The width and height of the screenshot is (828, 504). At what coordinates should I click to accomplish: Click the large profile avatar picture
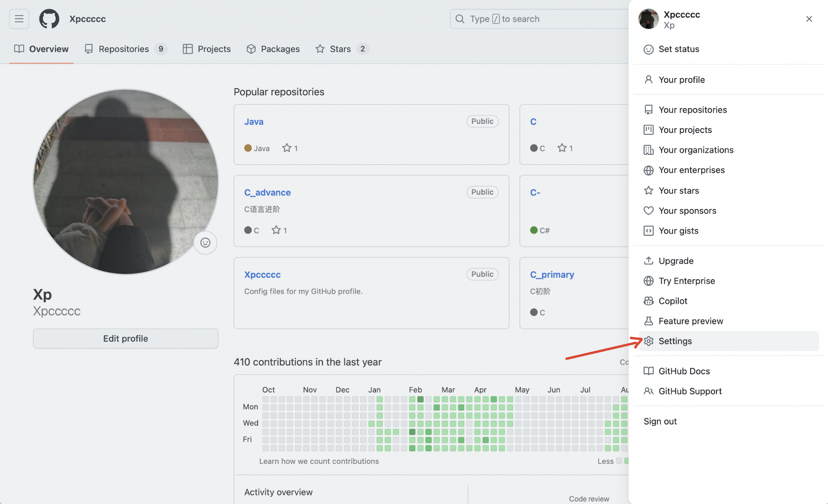[125, 182]
